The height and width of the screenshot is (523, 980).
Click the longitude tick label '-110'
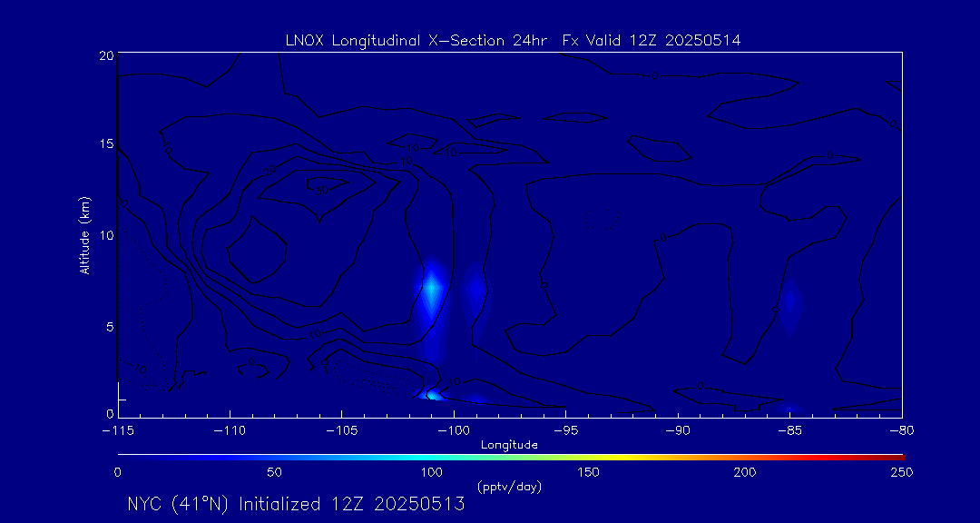coord(230,431)
